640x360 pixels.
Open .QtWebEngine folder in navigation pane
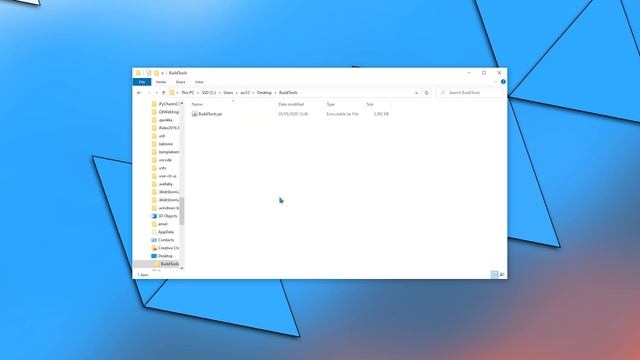(168, 112)
